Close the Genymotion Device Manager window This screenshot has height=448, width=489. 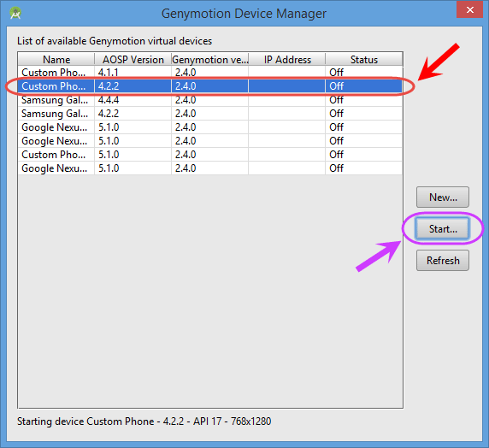[x=469, y=9]
